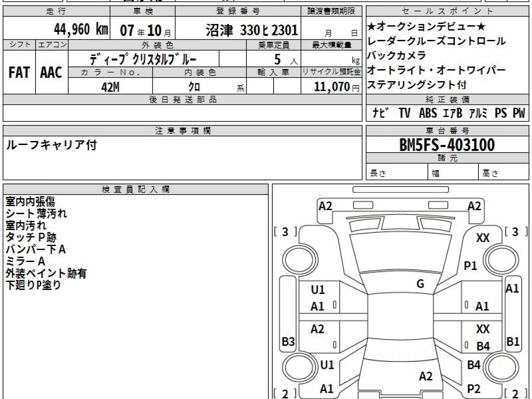Click the バックカメラ sales point

coord(397,55)
